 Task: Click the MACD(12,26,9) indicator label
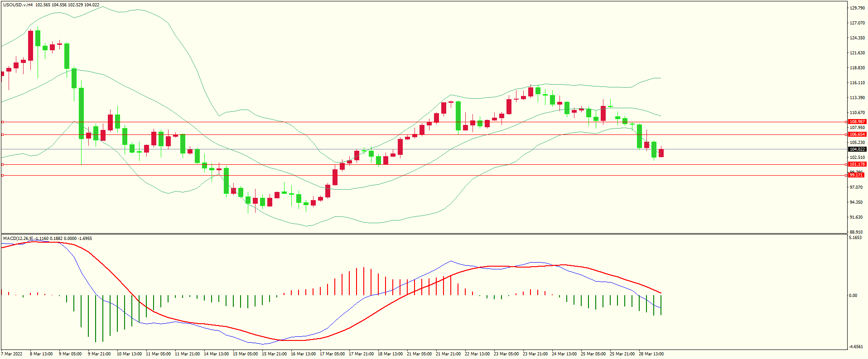tap(18, 238)
